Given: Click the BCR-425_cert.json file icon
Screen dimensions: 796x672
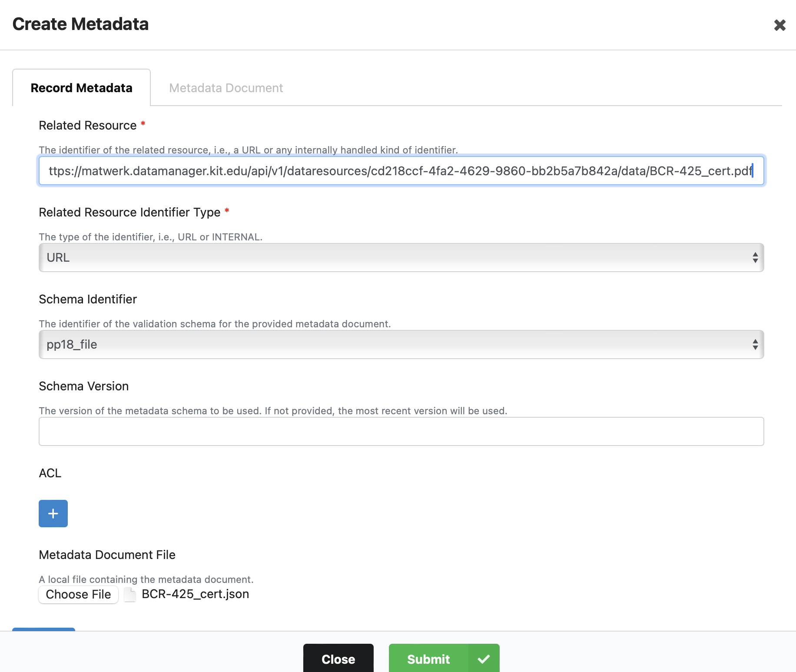Looking at the screenshot, I should (130, 594).
